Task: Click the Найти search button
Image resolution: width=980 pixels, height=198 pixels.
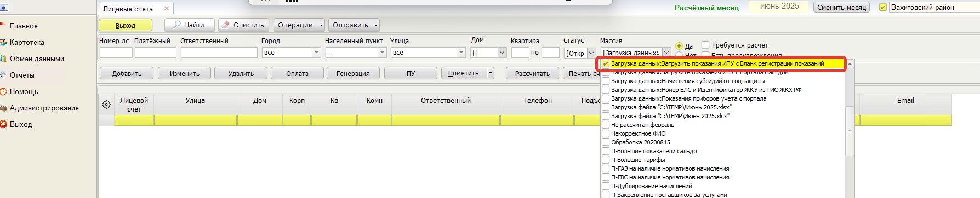Action: 189,25
